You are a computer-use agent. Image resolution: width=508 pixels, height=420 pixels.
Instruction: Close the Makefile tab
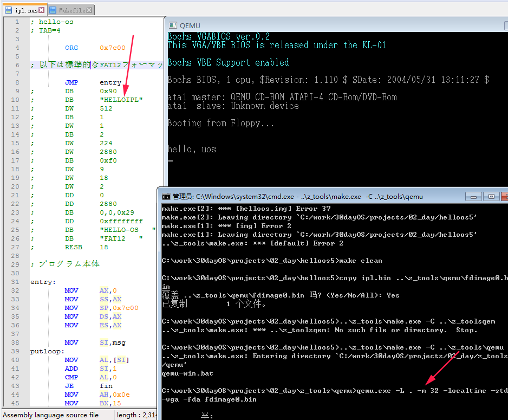point(89,10)
